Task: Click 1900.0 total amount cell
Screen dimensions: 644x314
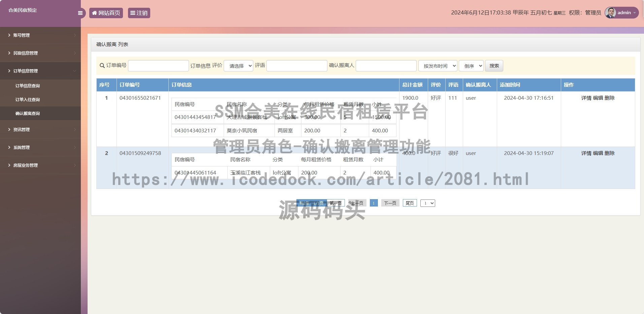Action: 410,98
